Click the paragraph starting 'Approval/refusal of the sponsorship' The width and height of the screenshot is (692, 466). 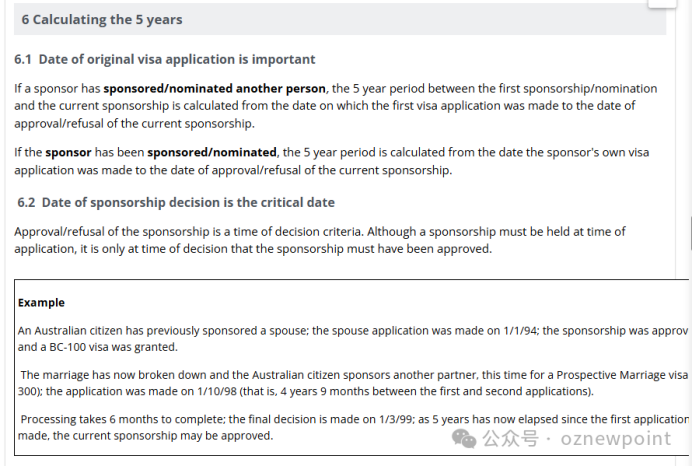pos(320,240)
